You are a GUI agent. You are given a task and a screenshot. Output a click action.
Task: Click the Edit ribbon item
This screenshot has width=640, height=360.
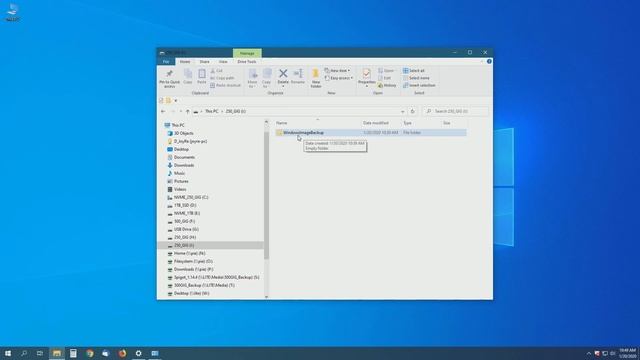(x=384, y=78)
